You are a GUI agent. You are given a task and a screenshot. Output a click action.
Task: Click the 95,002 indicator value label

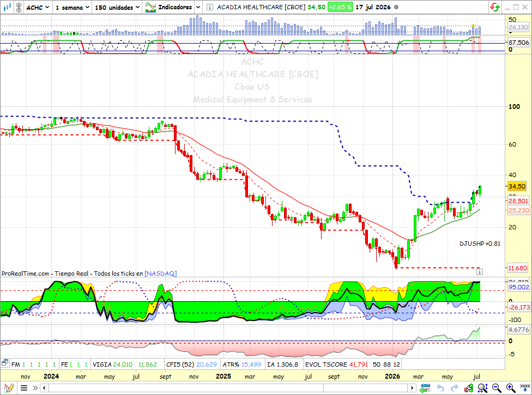[518, 287]
